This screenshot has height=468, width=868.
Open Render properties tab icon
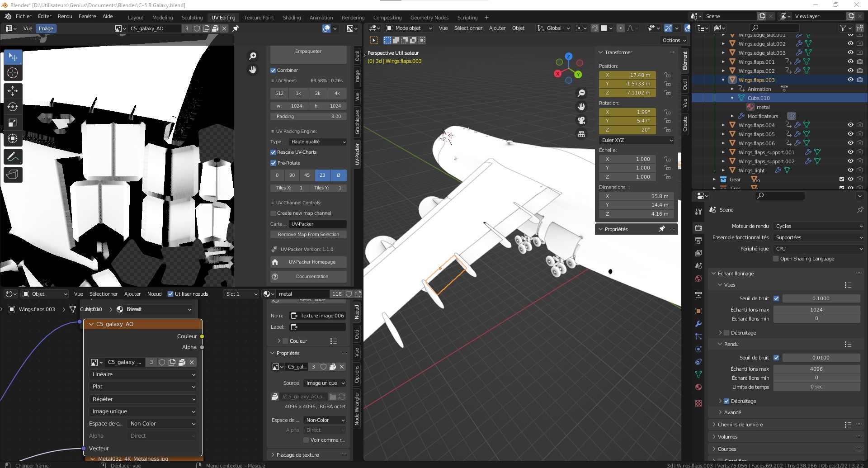698,227
